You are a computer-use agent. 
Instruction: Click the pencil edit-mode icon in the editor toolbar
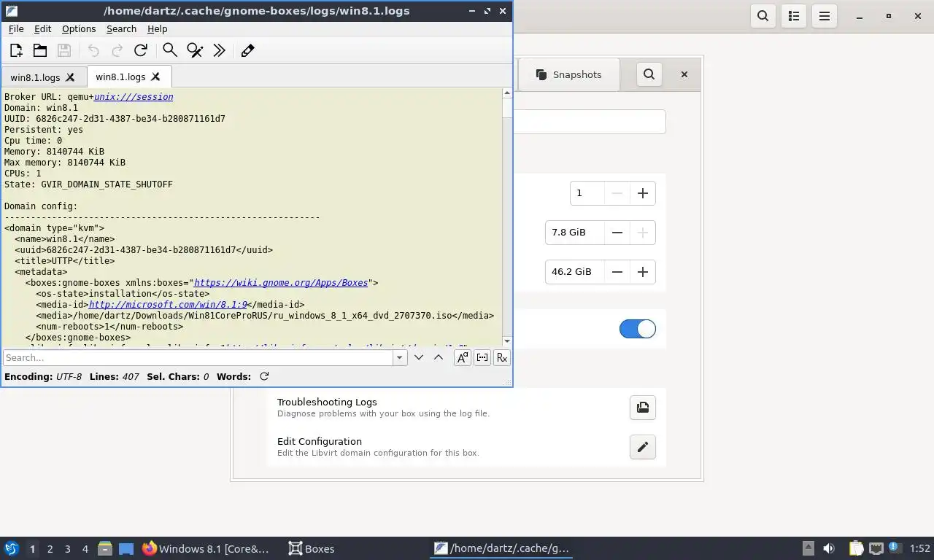coord(247,50)
